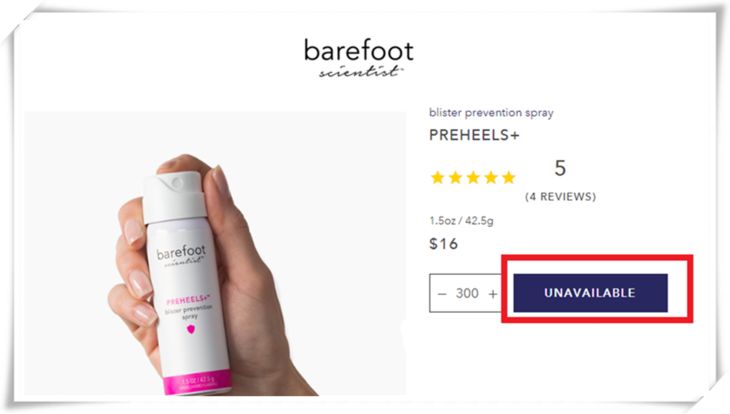Click the PREHEELS+ product title
The image size is (730, 414).
click(474, 135)
